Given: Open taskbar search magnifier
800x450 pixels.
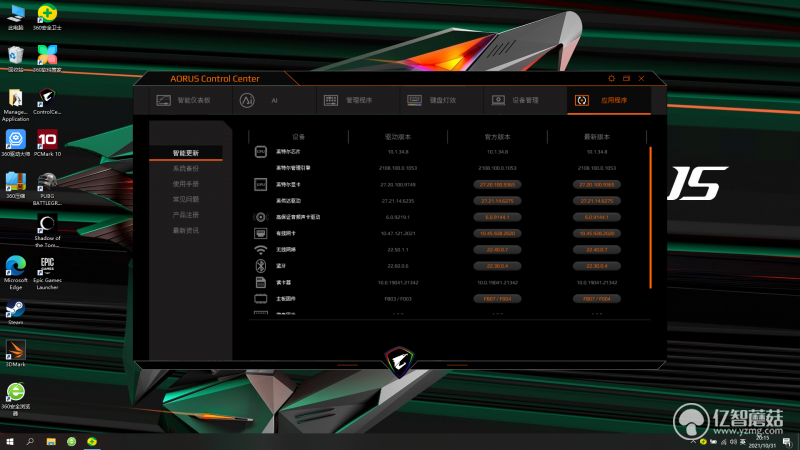Looking at the screenshot, I should 30,441.
